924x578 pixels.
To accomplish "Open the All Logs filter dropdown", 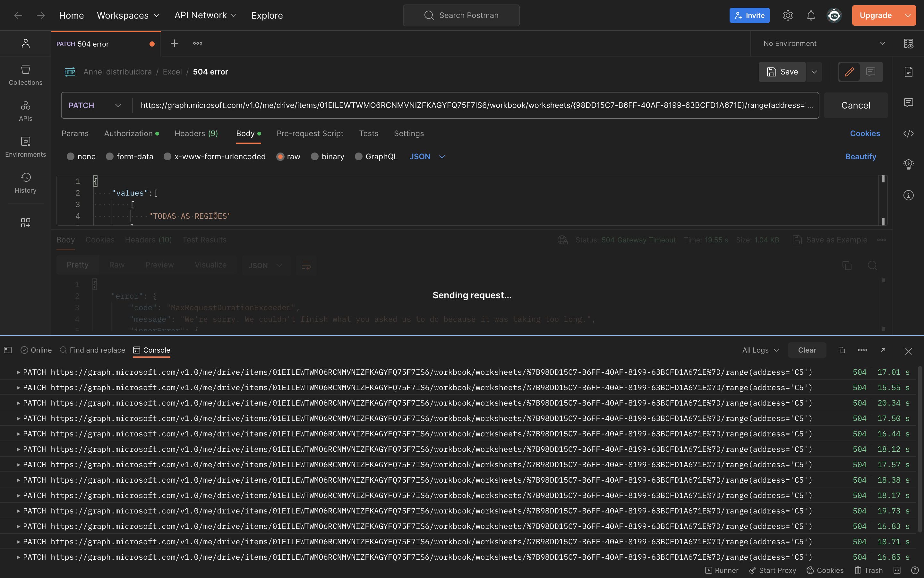I will pos(760,350).
